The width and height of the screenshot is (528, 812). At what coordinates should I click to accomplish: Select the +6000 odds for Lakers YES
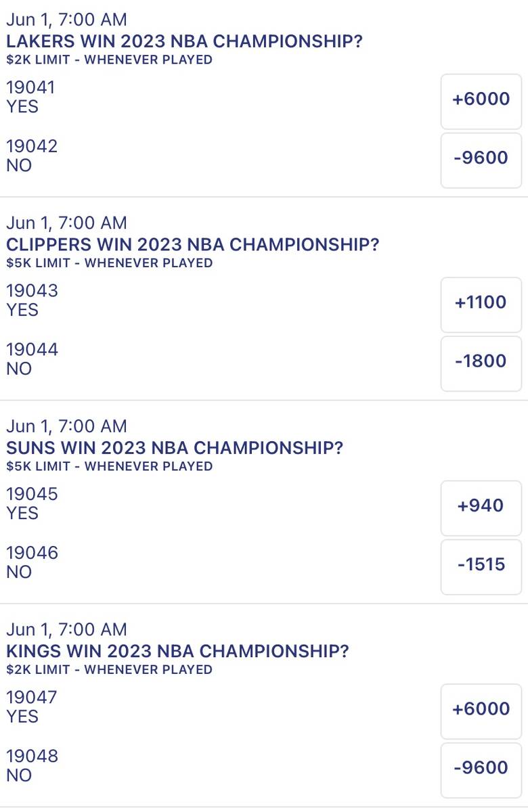point(481,99)
